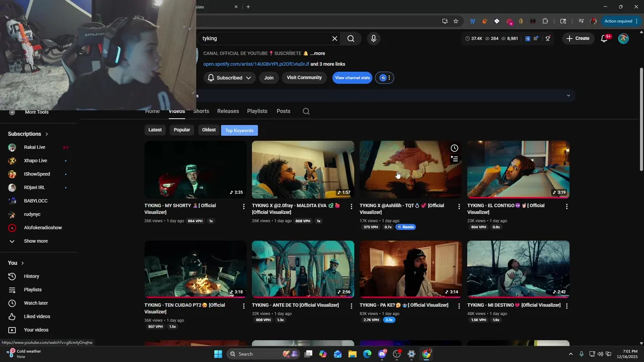Open options for MALDITA EVA video
This screenshot has width=644, height=362.
click(351, 207)
